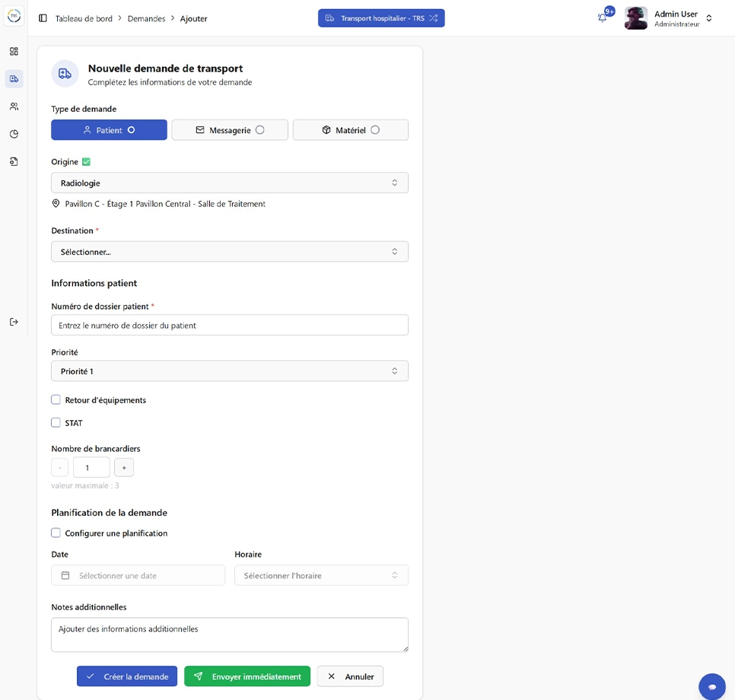Screen dimensions: 735x700
Task: Check the Retour d'équipements checkbox
Action: tap(56, 399)
